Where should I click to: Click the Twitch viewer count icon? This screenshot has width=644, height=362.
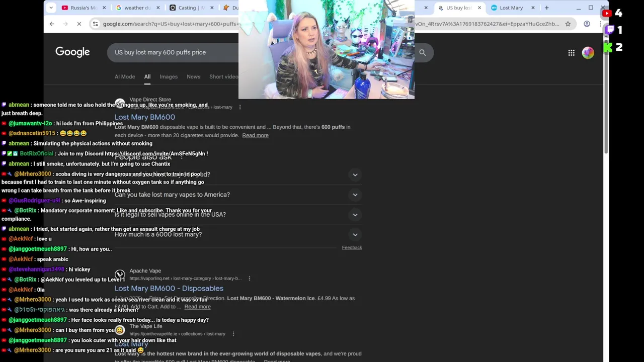(x=610, y=30)
